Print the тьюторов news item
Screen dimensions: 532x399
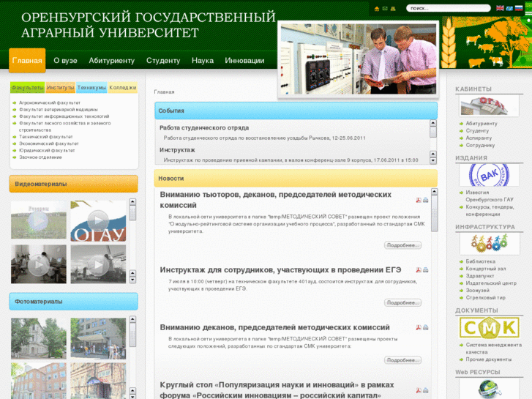tap(425, 200)
